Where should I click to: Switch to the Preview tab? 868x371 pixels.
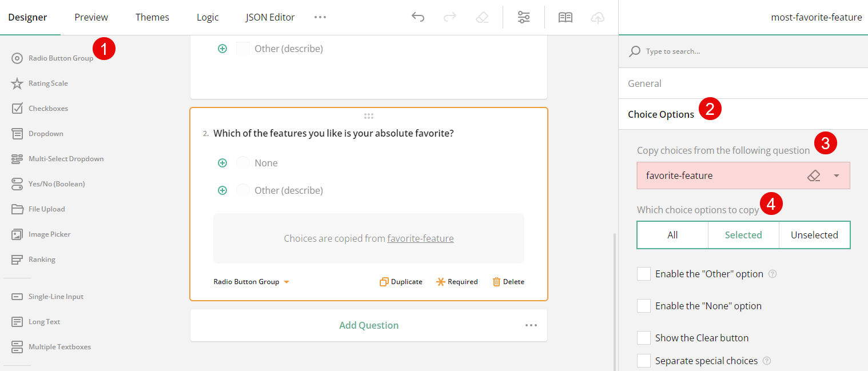(x=91, y=17)
